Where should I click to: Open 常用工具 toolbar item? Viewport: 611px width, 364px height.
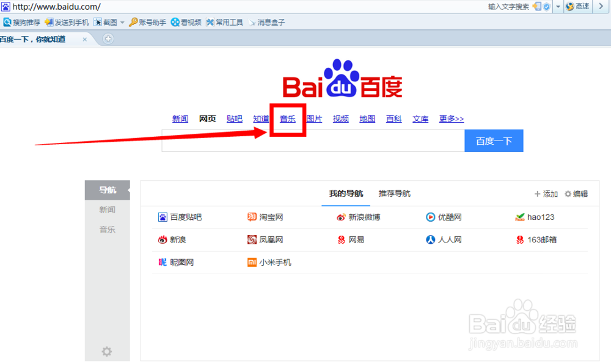225,22
